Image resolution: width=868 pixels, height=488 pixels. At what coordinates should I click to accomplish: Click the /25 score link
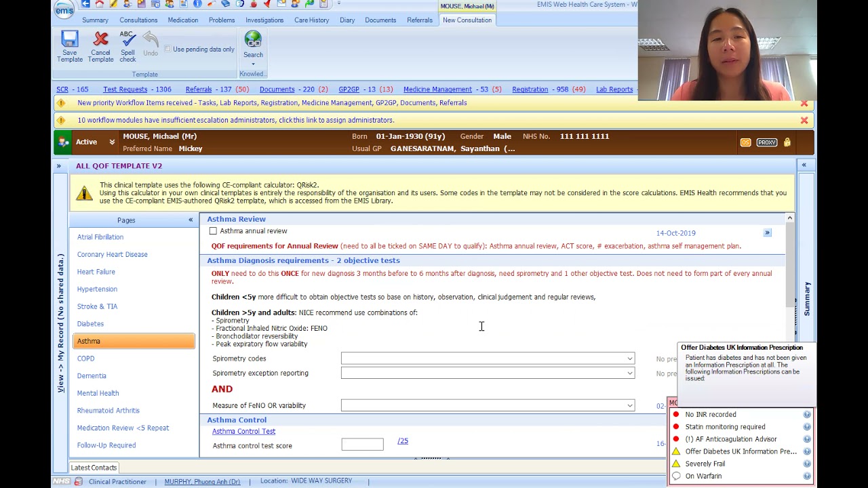403,441
